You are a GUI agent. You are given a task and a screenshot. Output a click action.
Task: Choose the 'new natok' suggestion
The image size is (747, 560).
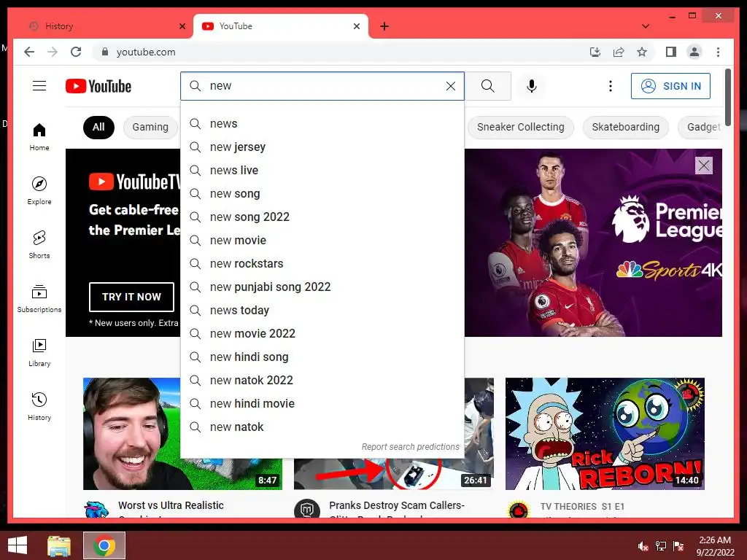pyautogui.click(x=322, y=427)
